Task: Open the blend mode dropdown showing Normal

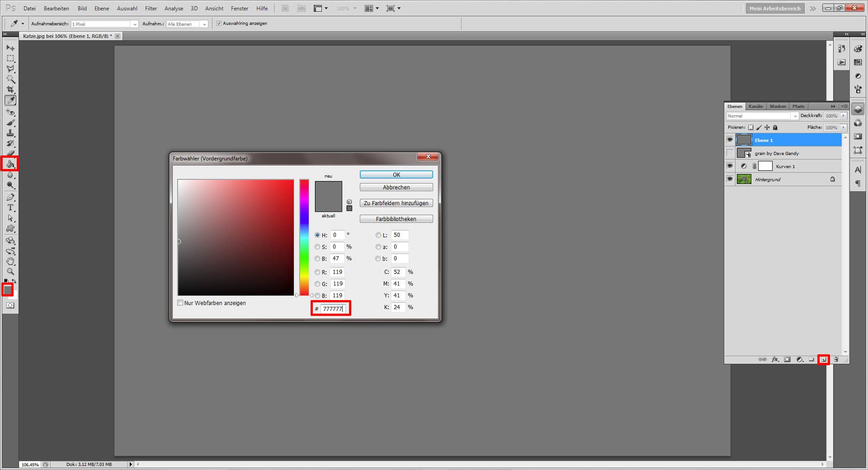Action: point(795,116)
